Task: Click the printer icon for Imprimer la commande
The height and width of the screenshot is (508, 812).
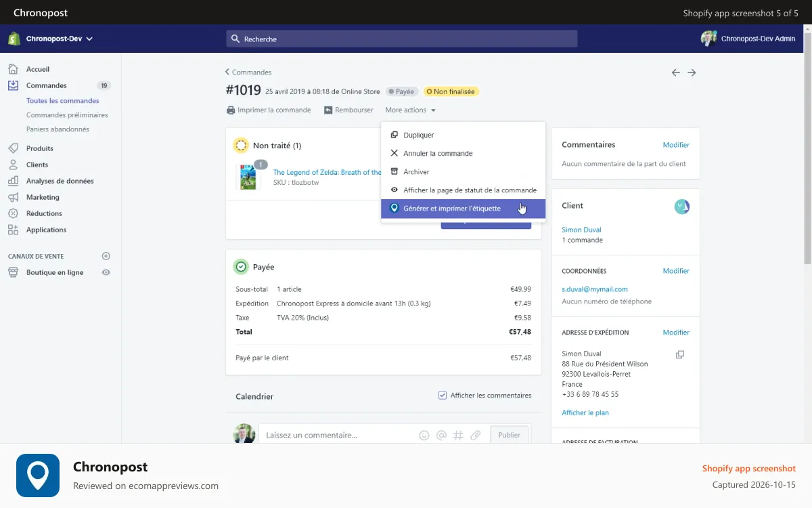Action: tap(231, 110)
